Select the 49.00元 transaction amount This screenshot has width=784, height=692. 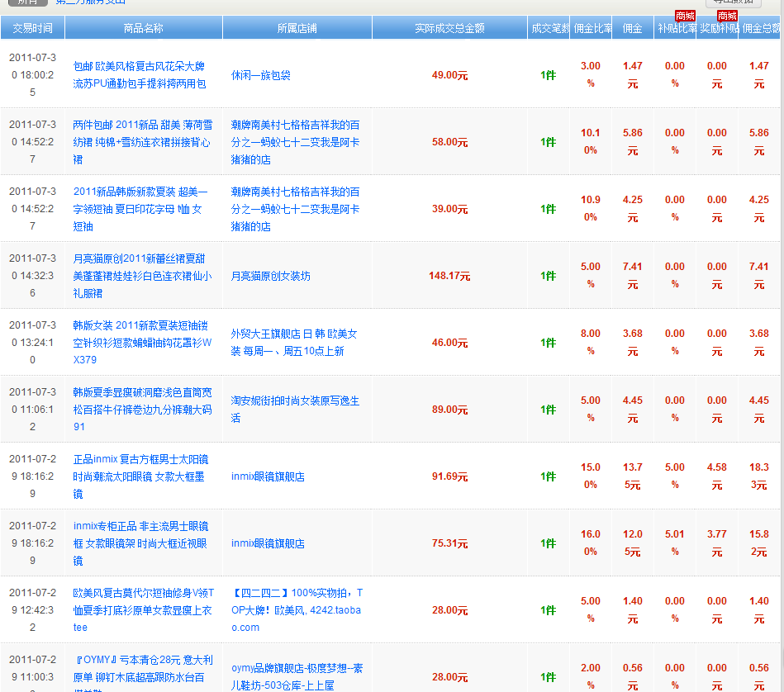(x=449, y=75)
